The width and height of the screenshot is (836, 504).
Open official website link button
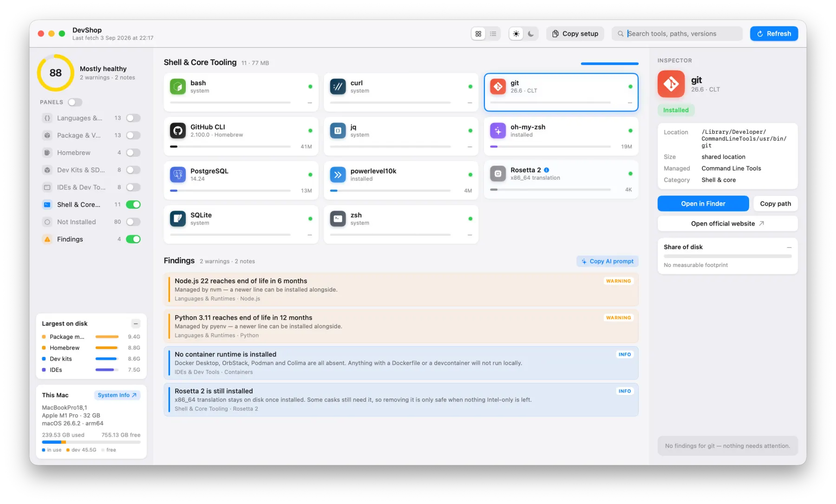pyautogui.click(x=727, y=223)
